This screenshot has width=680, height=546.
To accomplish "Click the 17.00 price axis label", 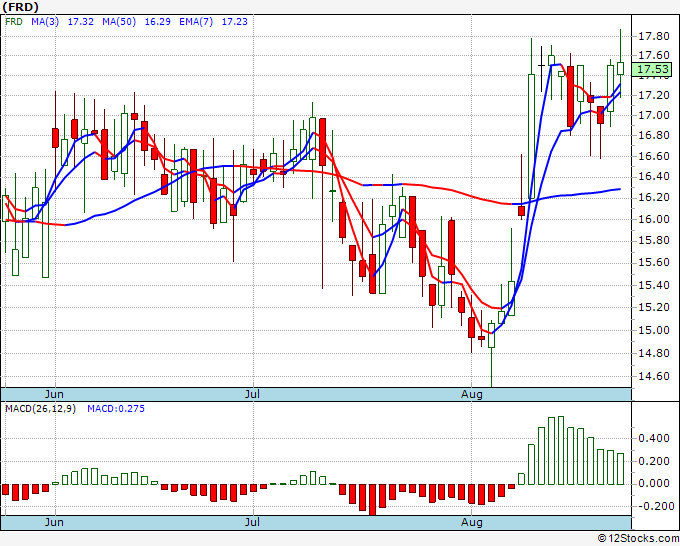I will pos(654,115).
